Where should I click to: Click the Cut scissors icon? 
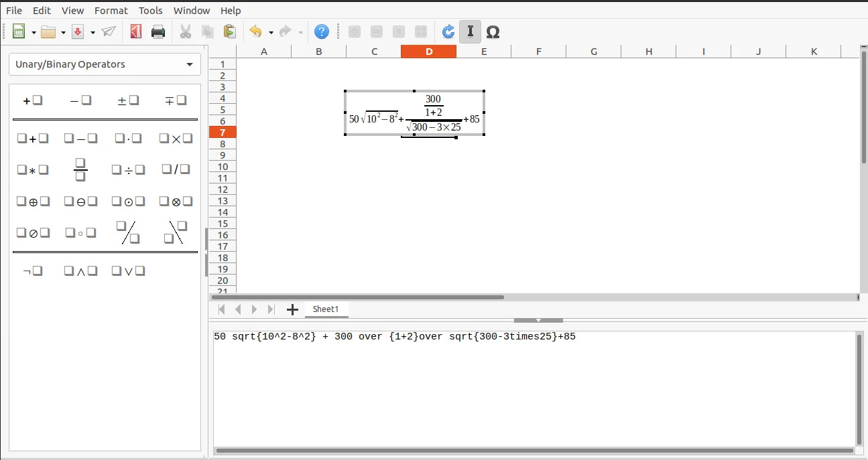[186, 31]
